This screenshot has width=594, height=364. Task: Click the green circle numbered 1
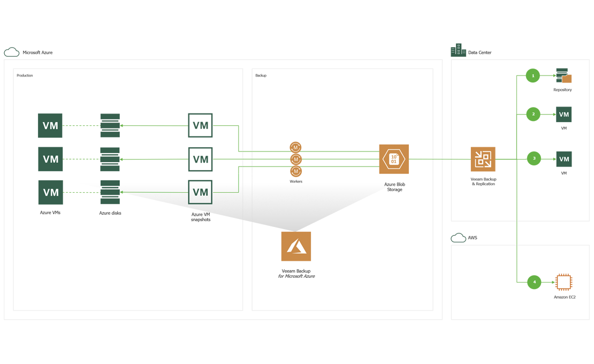coord(533,75)
